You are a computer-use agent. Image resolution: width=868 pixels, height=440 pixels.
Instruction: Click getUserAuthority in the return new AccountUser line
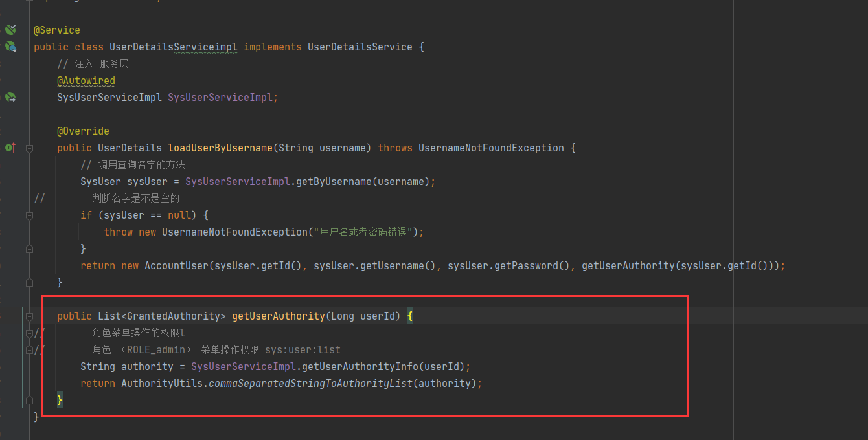click(x=625, y=266)
